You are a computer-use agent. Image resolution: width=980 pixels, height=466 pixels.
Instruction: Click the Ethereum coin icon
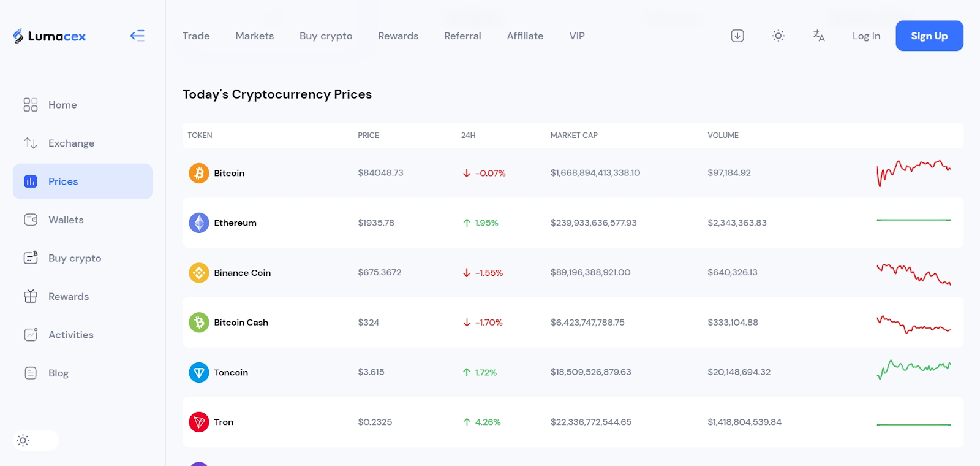[199, 223]
